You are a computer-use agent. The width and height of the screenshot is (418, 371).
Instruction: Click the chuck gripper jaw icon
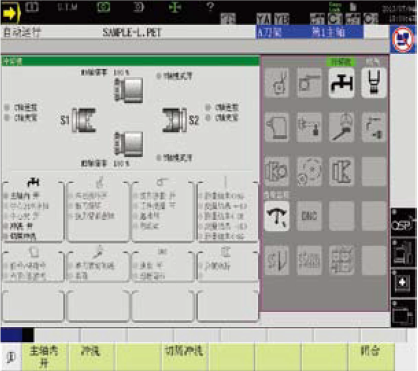coord(374,83)
